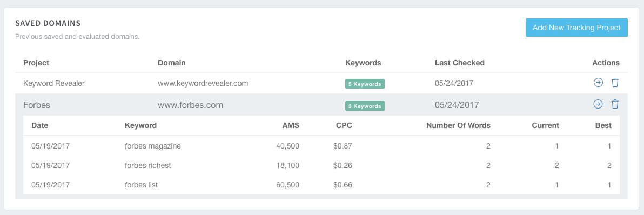
Task: Open Forbes project arrow icon
Action: tap(598, 104)
